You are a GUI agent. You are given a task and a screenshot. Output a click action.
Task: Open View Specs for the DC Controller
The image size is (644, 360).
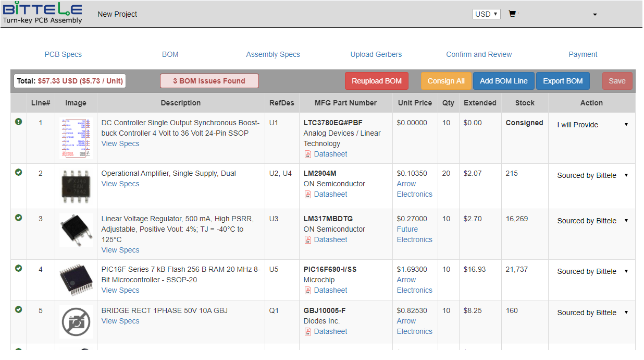pos(120,143)
